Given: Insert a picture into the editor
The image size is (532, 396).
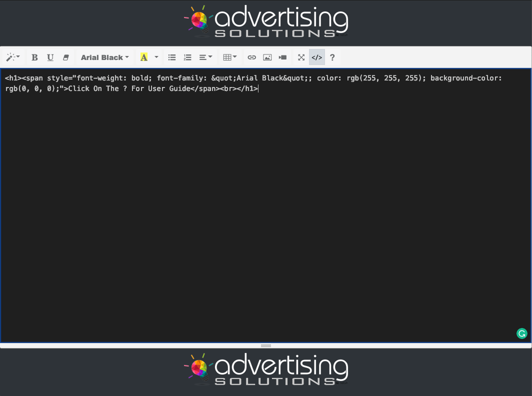Looking at the screenshot, I should (x=267, y=57).
